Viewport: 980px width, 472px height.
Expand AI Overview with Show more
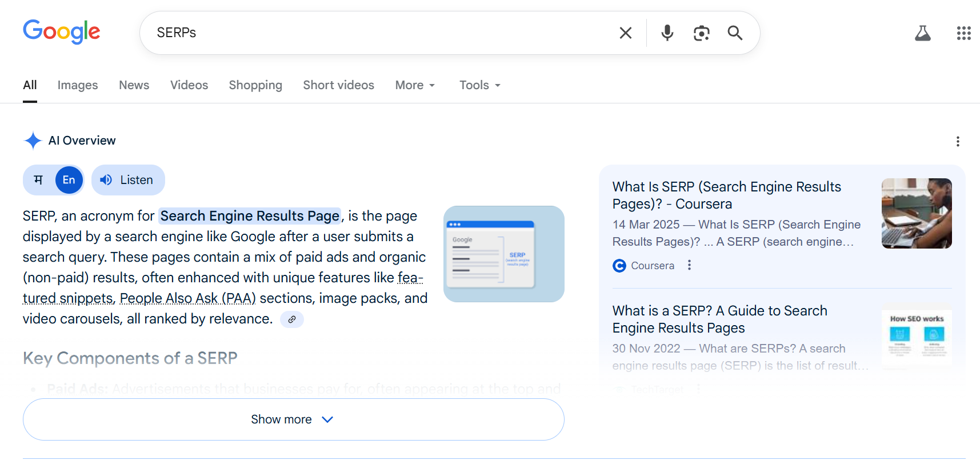tap(293, 419)
